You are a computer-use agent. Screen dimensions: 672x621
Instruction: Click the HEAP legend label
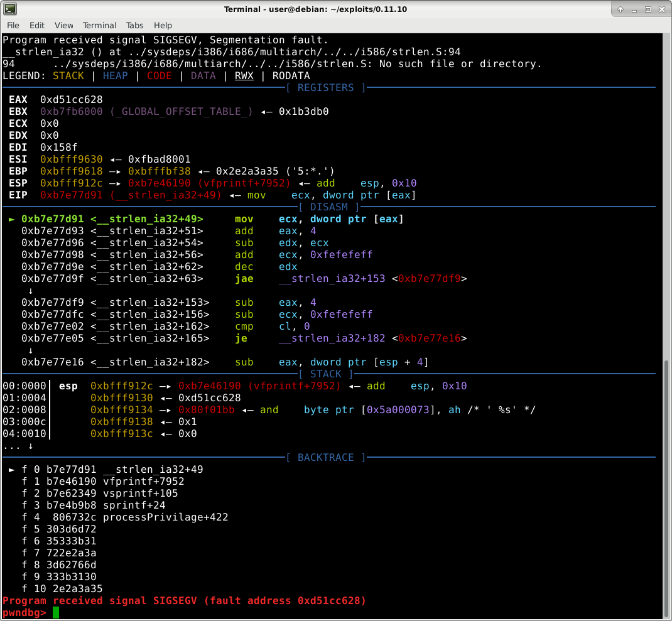(115, 75)
